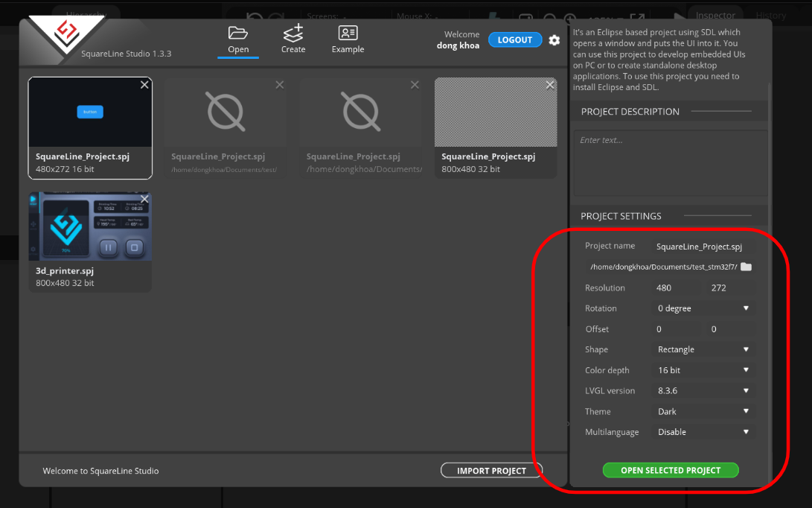Open settings via the gear icon
Image resolution: width=812 pixels, height=508 pixels.
tap(554, 40)
